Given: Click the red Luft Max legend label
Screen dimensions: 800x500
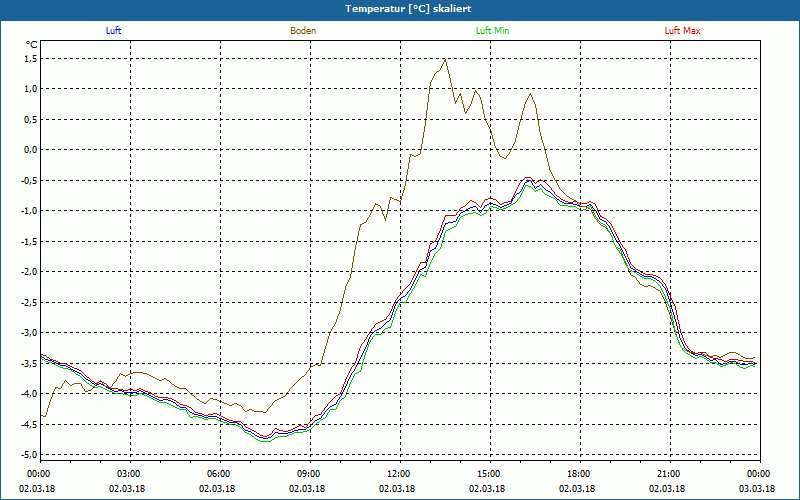Looking at the screenshot, I should 682,31.
